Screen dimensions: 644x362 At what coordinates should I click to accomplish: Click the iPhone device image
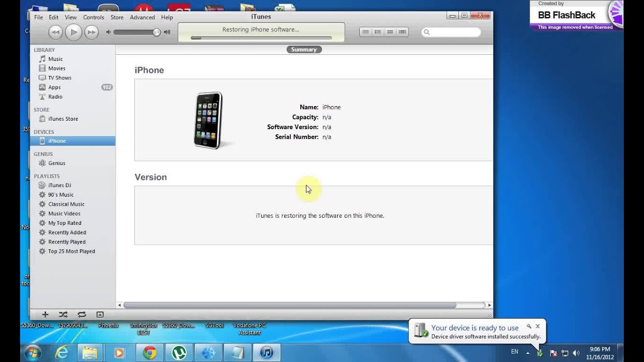tap(209, 120)
